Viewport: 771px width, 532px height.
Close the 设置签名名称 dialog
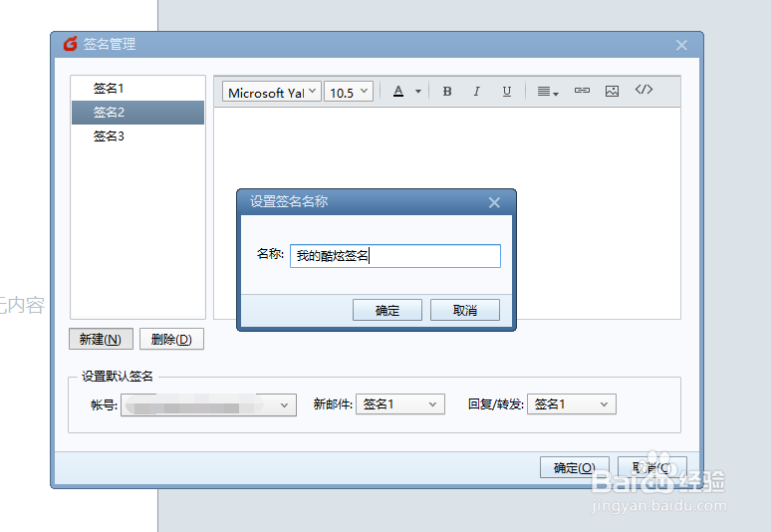494,202
